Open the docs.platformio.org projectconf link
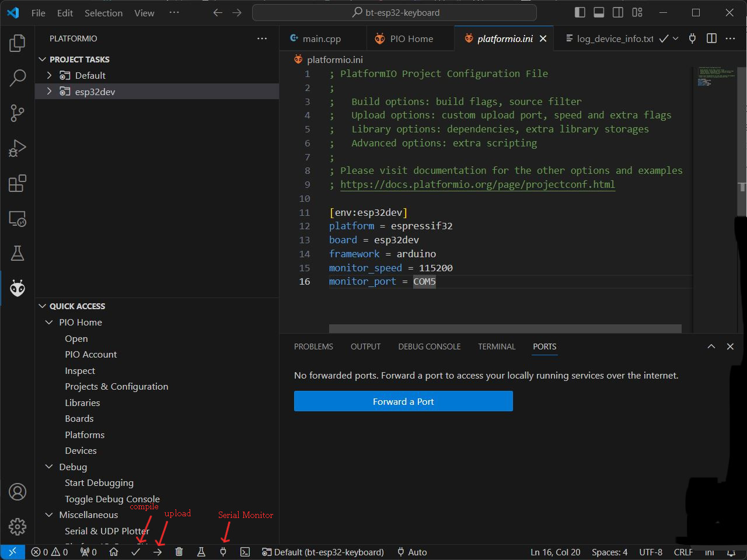 click(x=477, y=184)
